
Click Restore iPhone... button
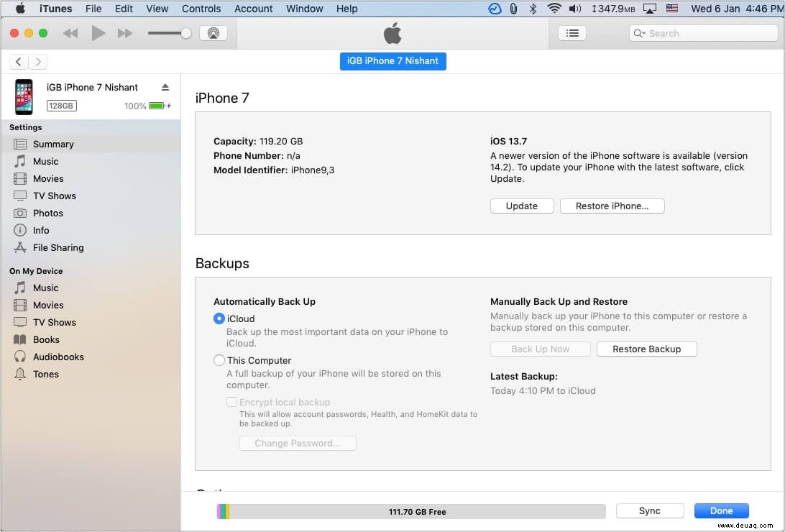click(x=612, y=206)
